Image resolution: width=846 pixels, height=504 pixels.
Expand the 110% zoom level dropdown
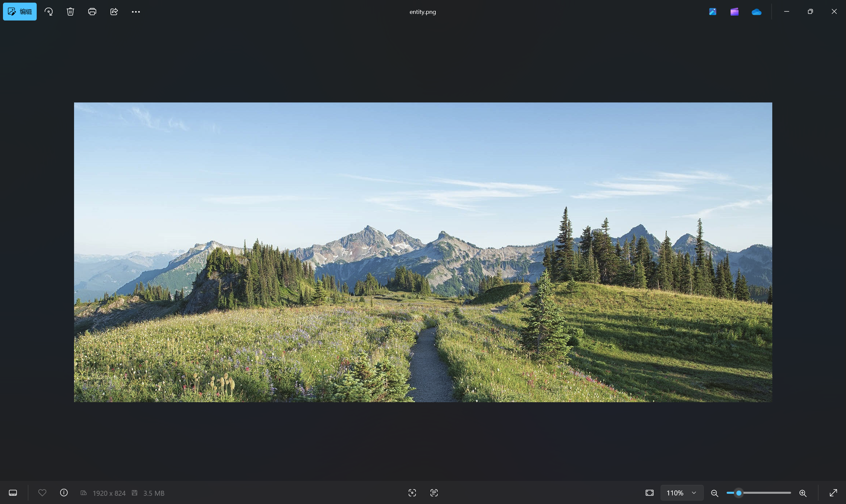682,493
